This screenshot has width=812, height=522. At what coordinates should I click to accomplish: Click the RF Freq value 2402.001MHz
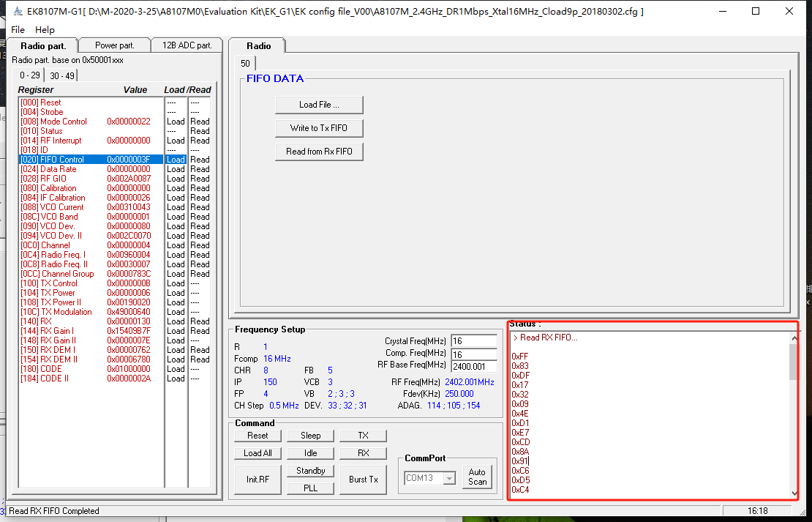(469, 382)
